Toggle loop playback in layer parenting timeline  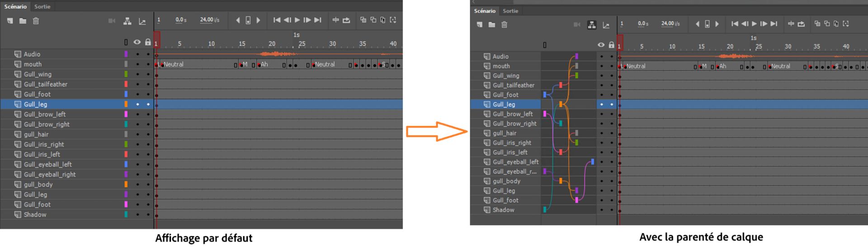pyautogui.click(x=801, y=24)
